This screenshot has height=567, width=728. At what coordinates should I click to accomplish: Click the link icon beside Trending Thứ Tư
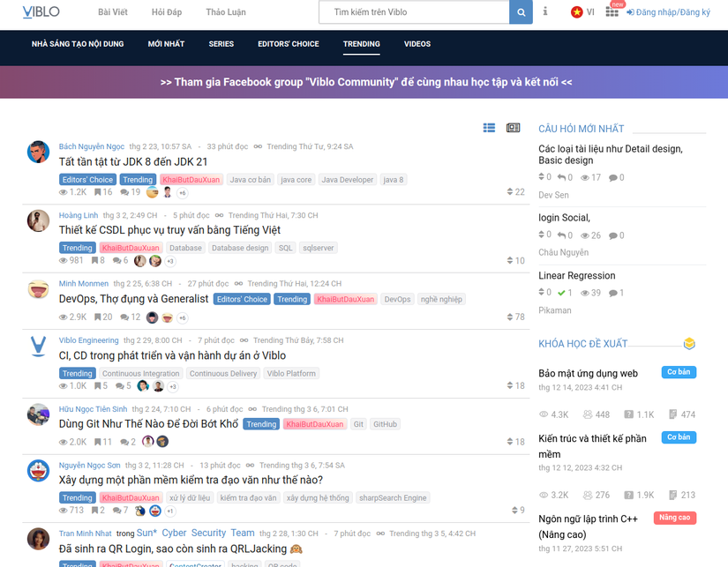(258, 146)
